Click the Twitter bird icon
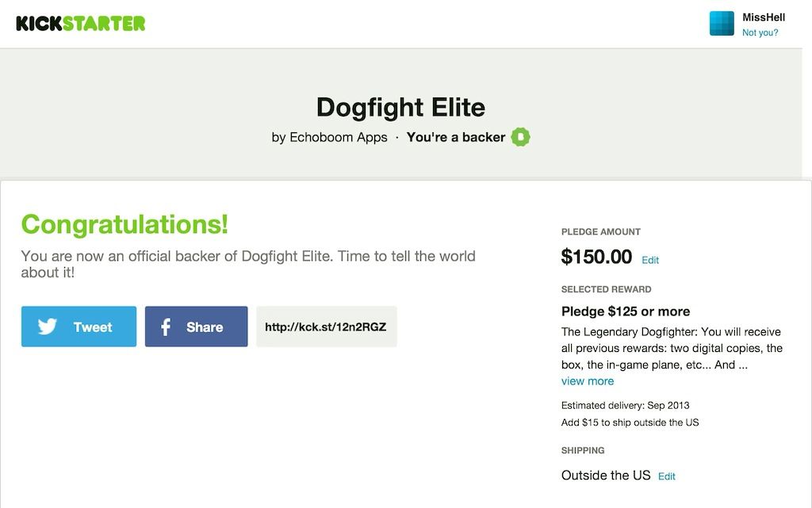812x508 pixels. [x=48, y=327]
